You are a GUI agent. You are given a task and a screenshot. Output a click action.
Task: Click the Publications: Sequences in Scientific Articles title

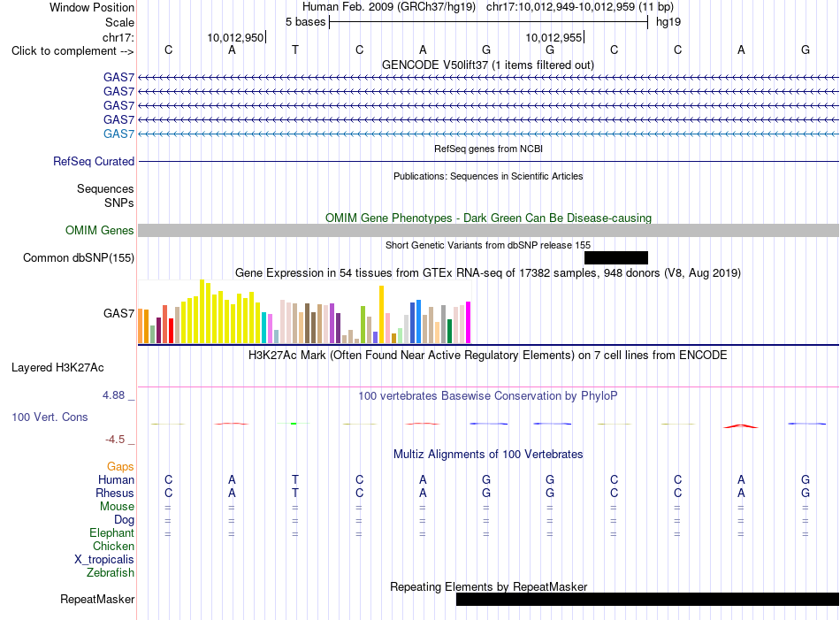488,176
